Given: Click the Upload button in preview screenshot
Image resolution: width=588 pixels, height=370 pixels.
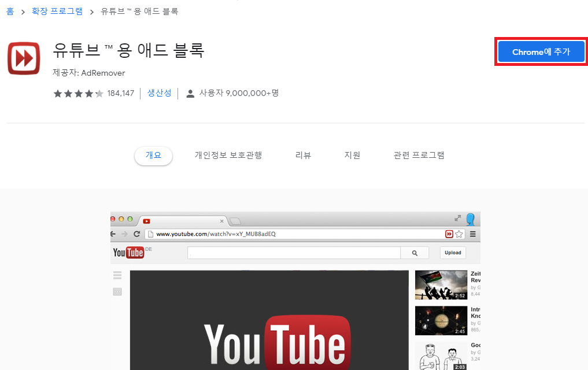Looking at the screenshot, I should click(453, 253).
